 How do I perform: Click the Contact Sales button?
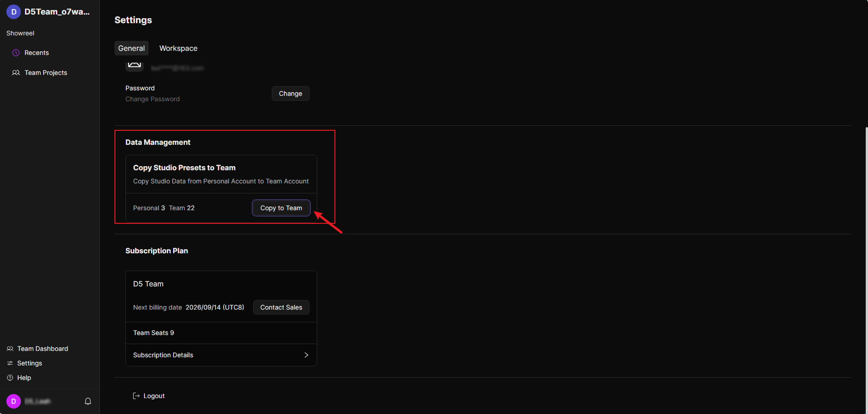click(x=281, y=307)
